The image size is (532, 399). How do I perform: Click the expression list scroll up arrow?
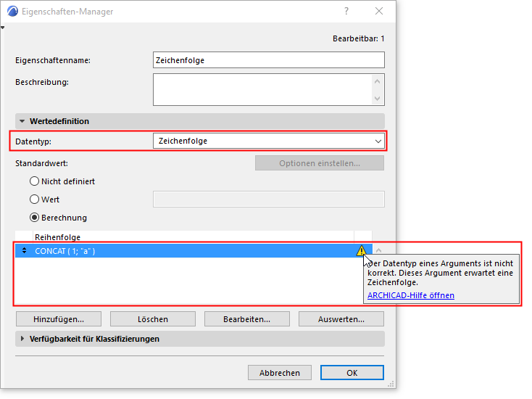tap(378, 250)
